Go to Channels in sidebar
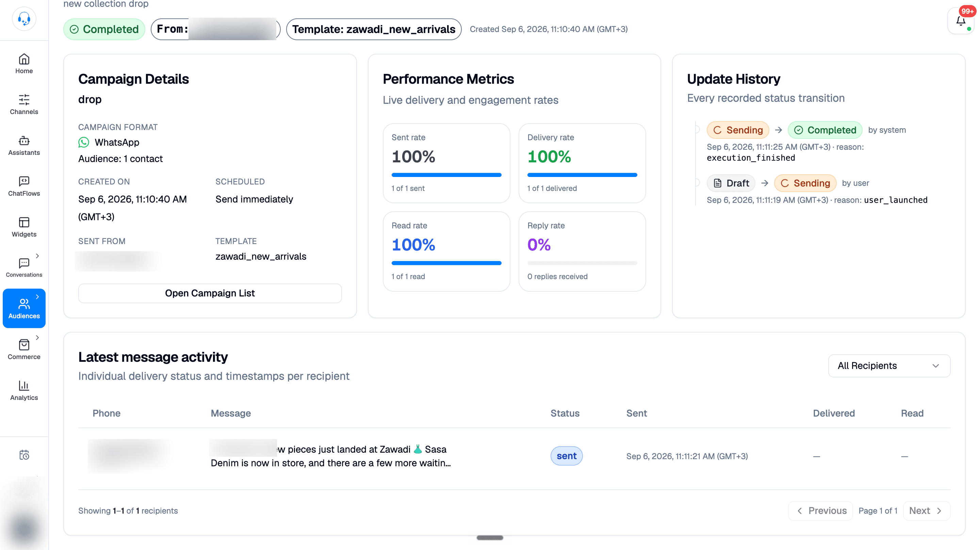 [x=24, y=105]
